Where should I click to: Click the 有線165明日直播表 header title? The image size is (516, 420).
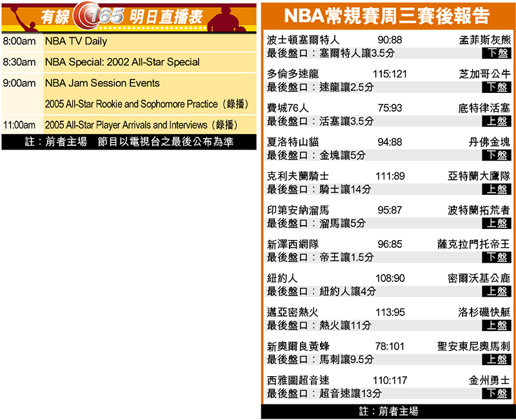[121, 17]
